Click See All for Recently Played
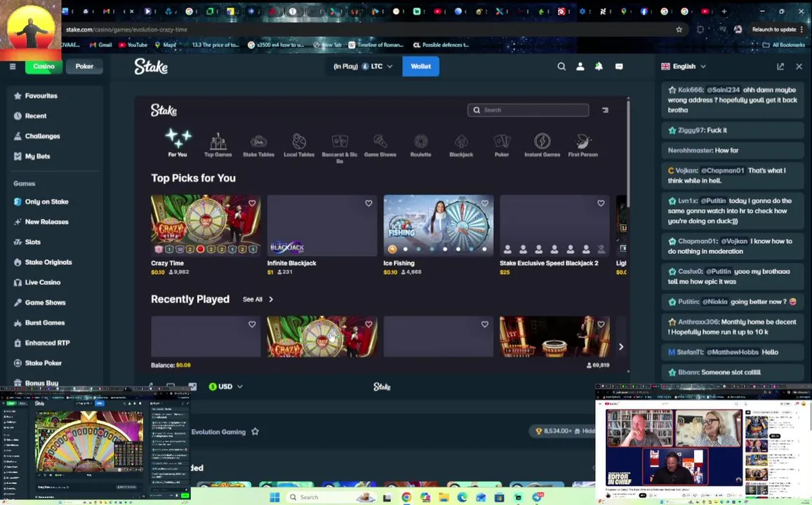Viewport: 812px width, 505px height. 258,299
